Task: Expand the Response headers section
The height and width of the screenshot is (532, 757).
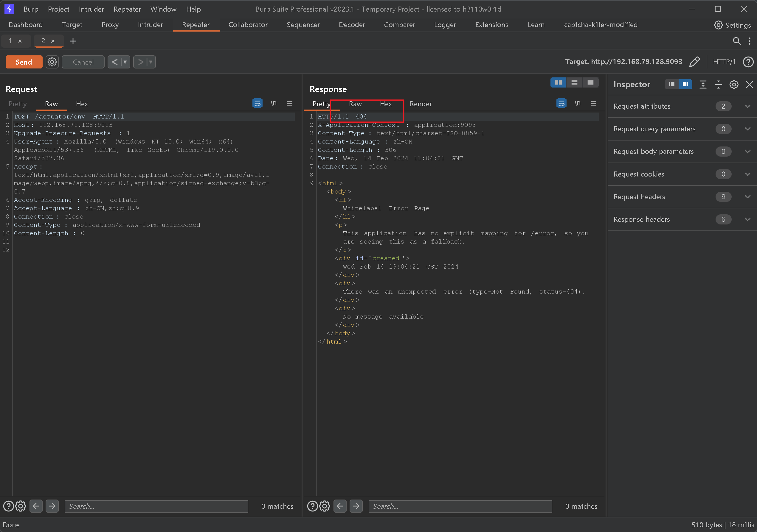Action: point(747,219)
